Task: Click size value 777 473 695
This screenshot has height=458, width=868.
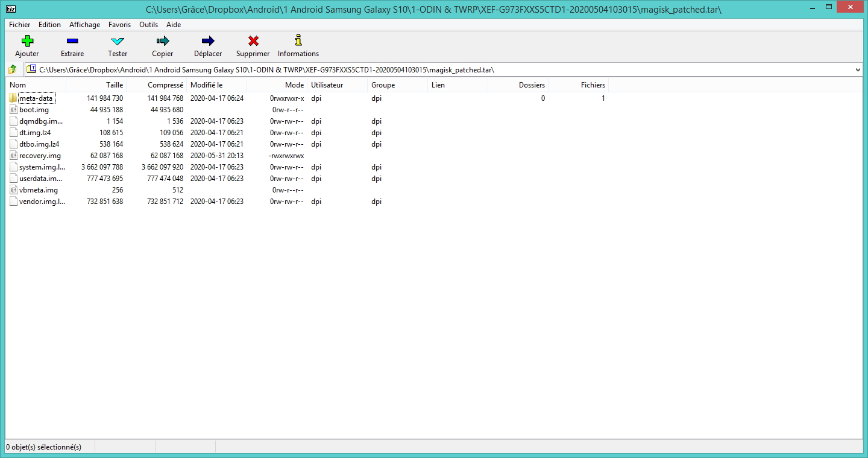Action: pyautogui.click(x=105, y=179)
